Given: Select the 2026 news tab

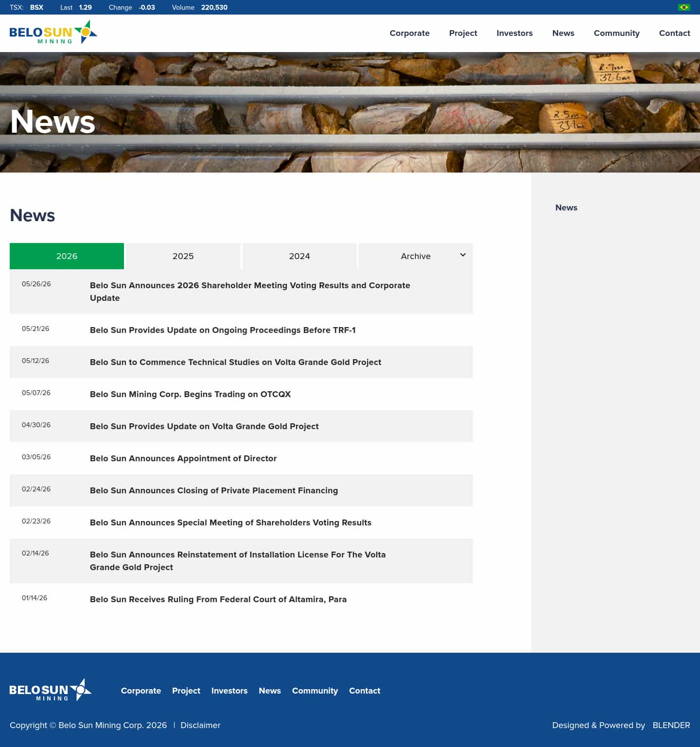Looking at the screenshot, I should (67, 256).
